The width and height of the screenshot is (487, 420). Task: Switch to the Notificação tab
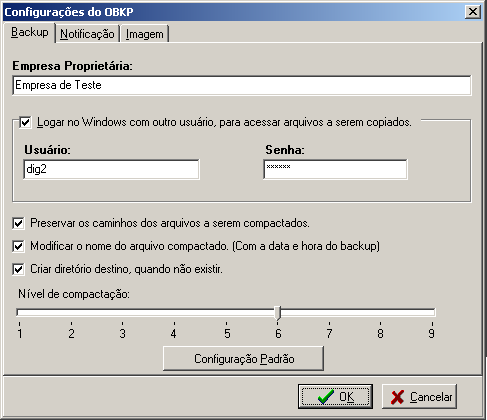pyautogui.click(x=87, y=34)
